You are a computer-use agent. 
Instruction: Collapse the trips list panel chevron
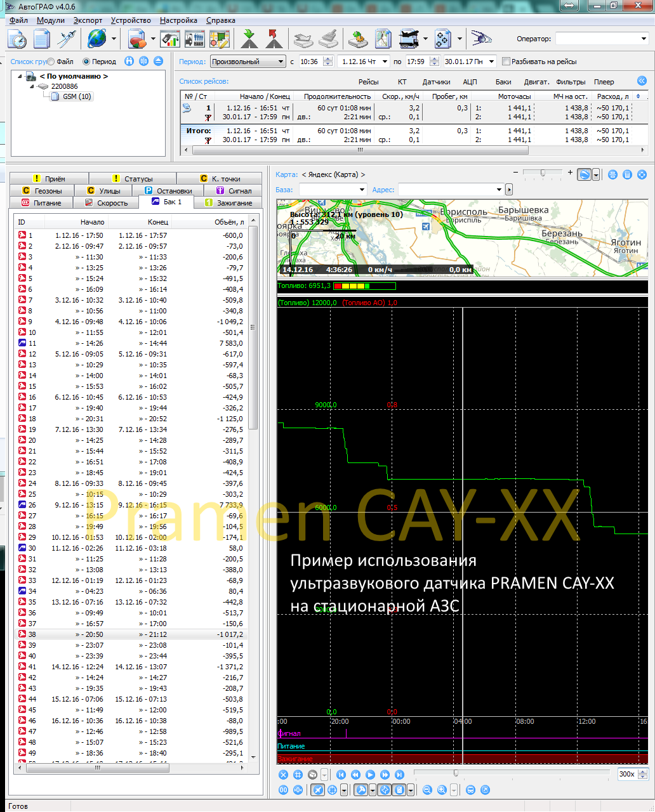tap(642, 81)
